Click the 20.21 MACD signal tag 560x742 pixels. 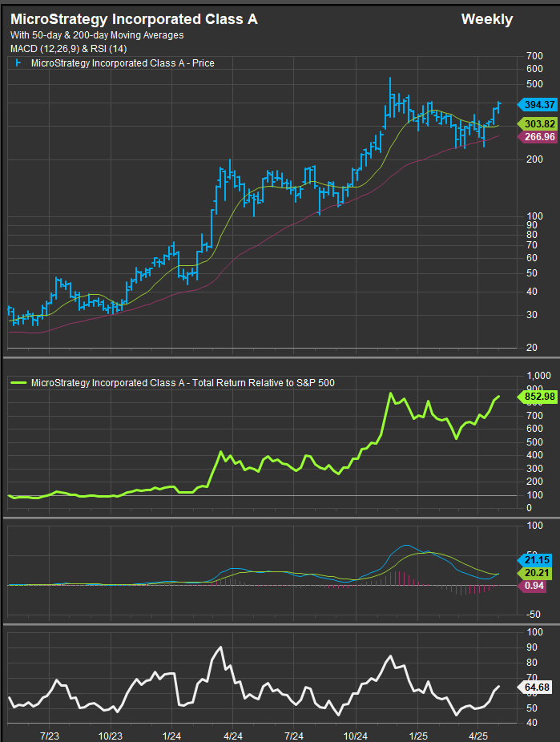tap(535, 573)
